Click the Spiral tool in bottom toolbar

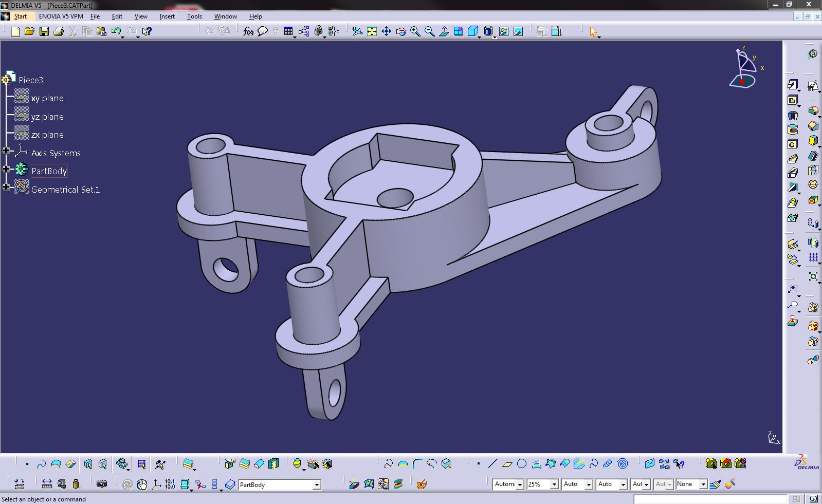(x=623, y=464)
